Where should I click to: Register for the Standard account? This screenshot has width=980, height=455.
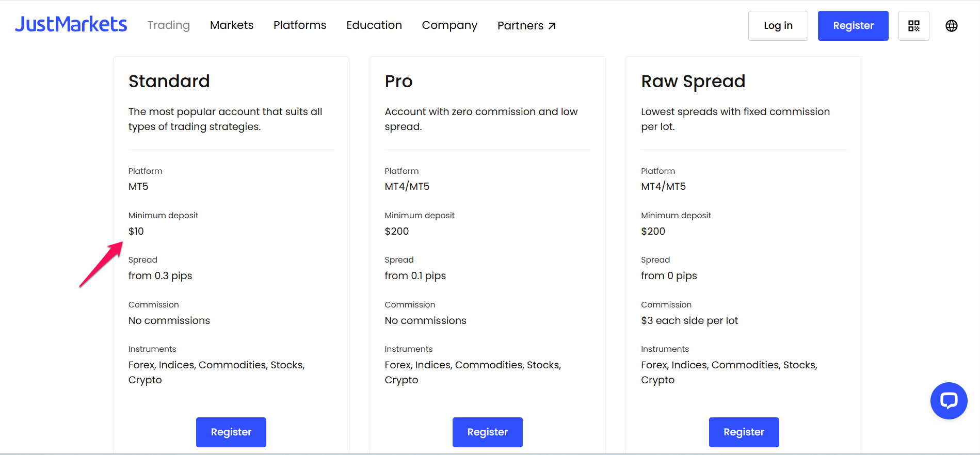click(231, 432)
